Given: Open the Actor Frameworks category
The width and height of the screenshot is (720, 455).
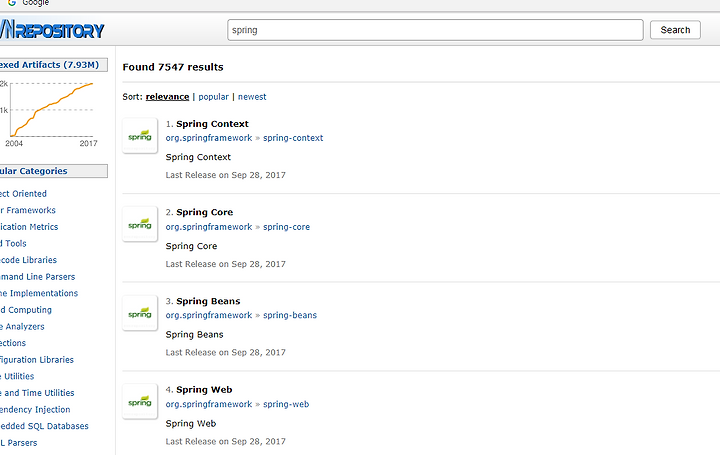Looking at the screenshot, I should coord(28,210).
